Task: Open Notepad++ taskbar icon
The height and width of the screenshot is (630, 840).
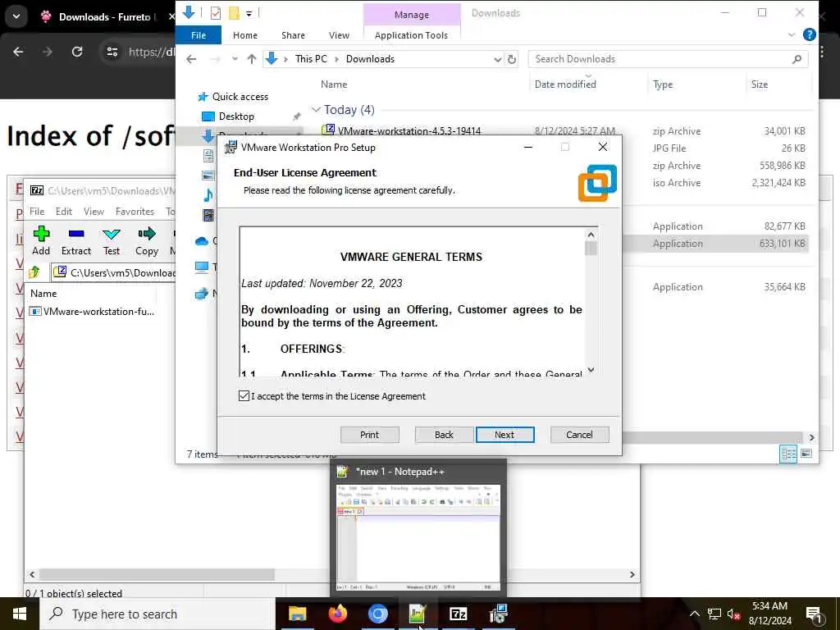Action: (x=418, y=614)
